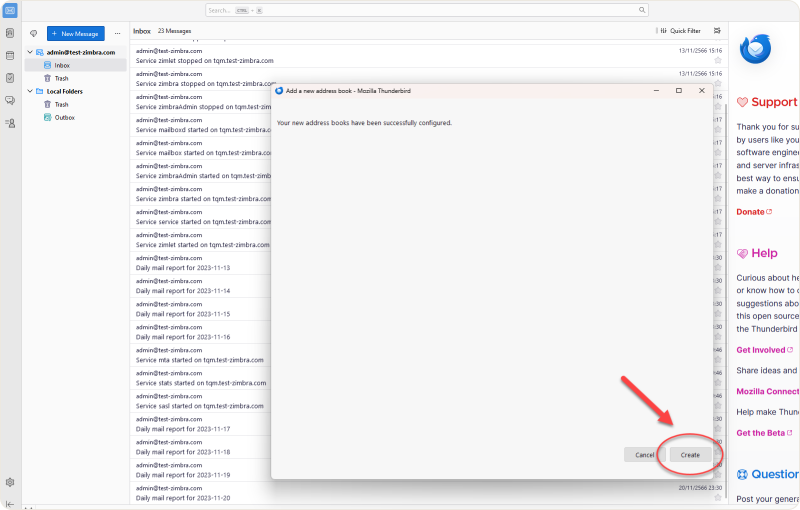Open 'Service mta started' message

tap(201, 355)
